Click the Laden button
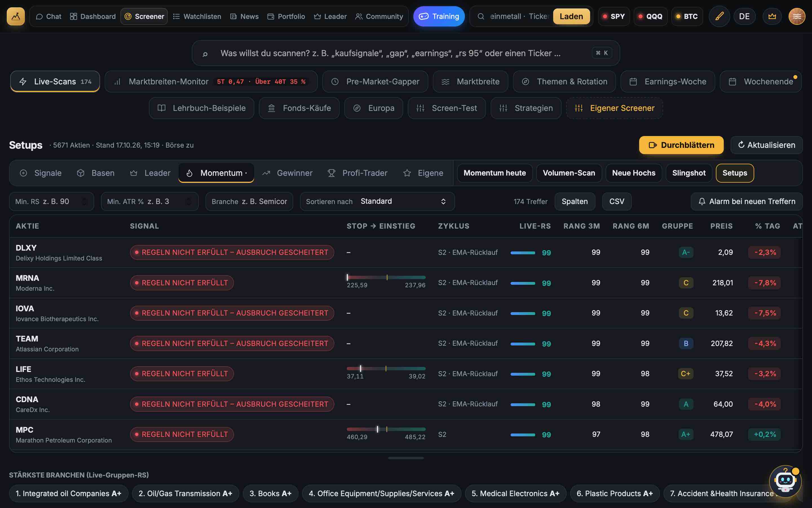 coord(571,16)
